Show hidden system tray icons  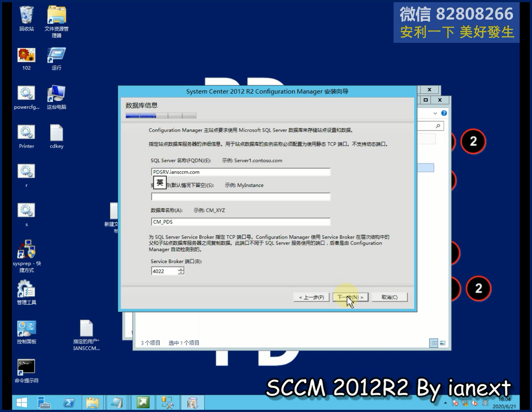pyautogui.click(x=446, y=403)
